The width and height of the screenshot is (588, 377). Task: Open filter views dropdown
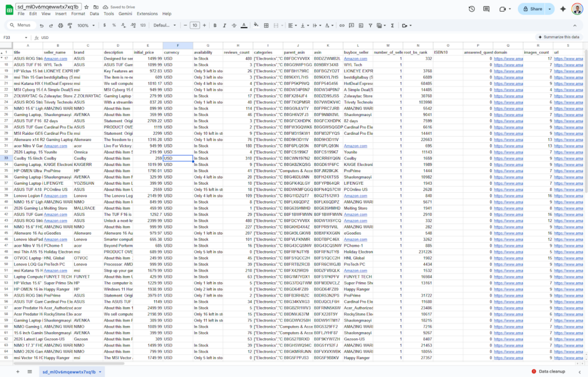(381, 25)
